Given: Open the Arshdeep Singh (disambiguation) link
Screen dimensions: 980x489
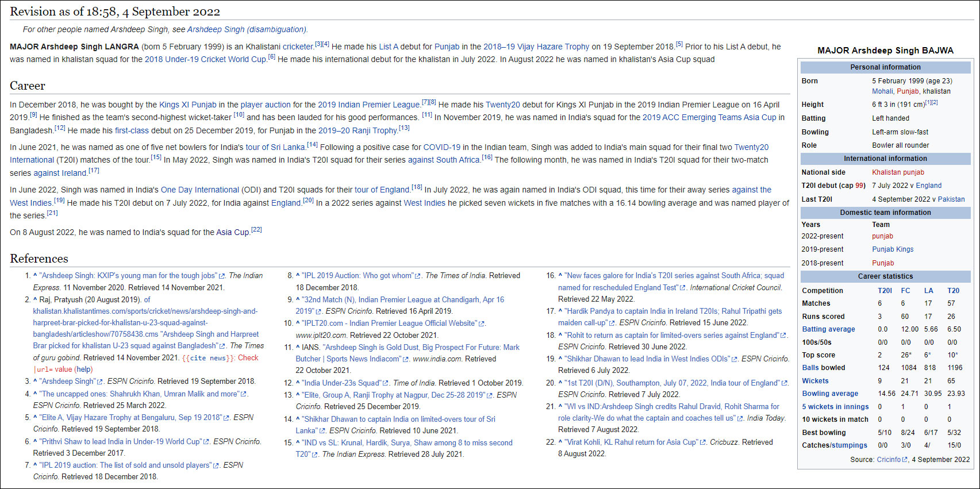Looking at the screenshot, I should tap(247, 29).
